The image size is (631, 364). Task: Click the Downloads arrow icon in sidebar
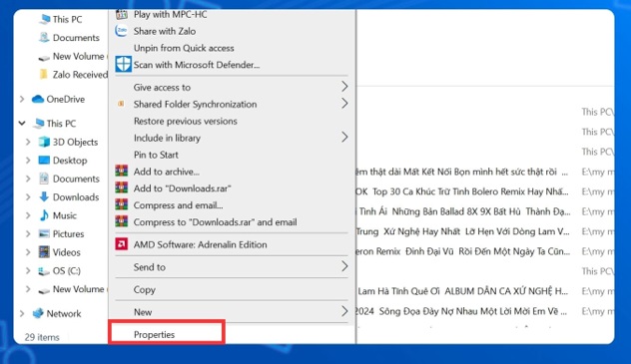44,196
